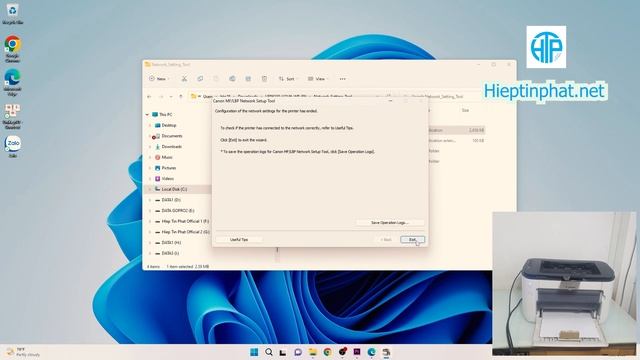Open the Windows Start menu

point(254,352)
